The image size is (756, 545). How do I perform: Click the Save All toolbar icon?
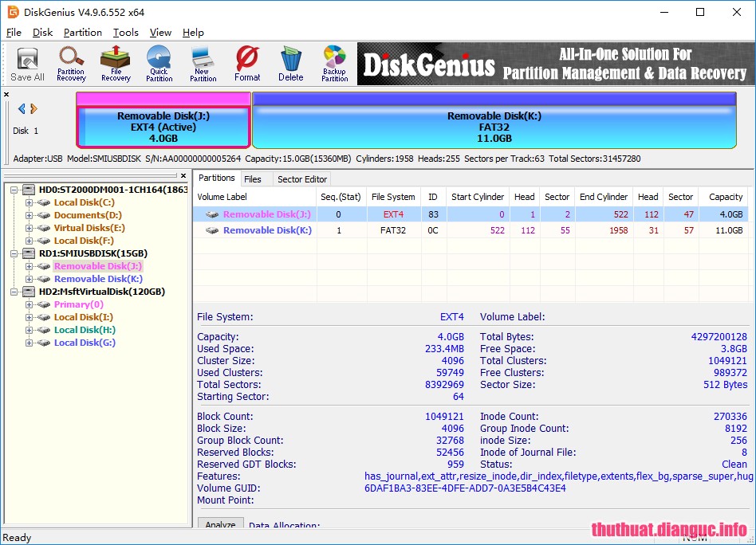[27, 64]
